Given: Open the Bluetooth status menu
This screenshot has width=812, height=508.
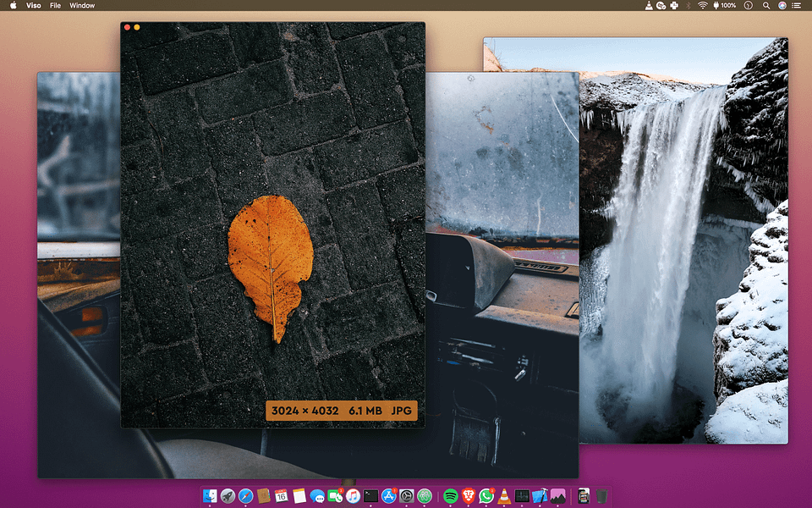Looking at the screenshot, I should click(689, 5).
